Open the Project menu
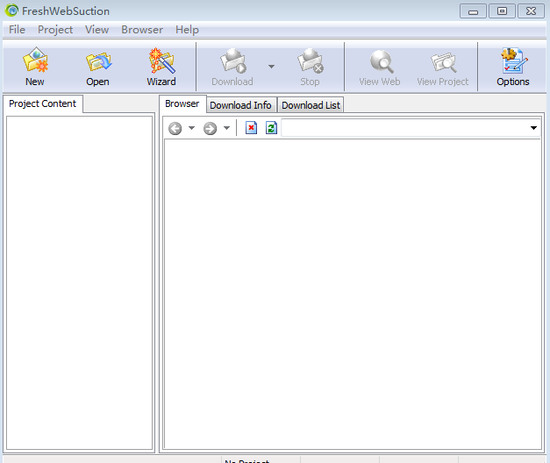The height and width of the screenshot is (463, 550). click(x=55, y=29)
